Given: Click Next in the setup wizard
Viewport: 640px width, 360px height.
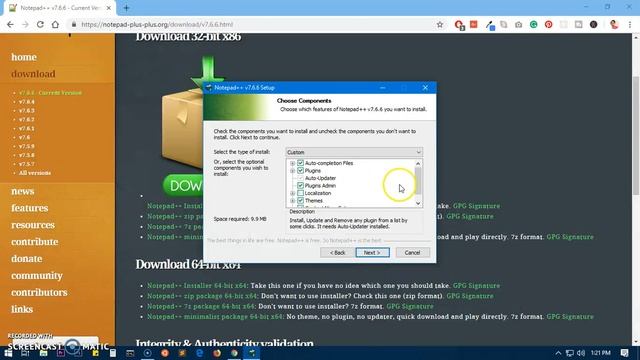Looking at the screenshot, I should tap(372, 253).
